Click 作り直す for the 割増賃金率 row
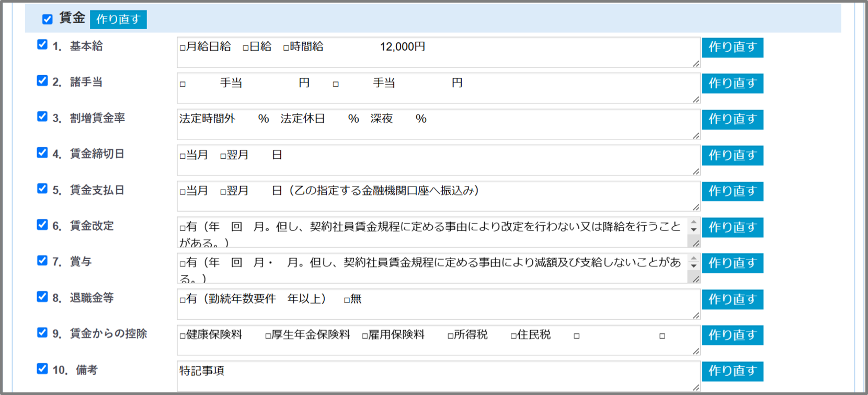The height and width of the screenshot is (395, 868). tap(733, 120)
